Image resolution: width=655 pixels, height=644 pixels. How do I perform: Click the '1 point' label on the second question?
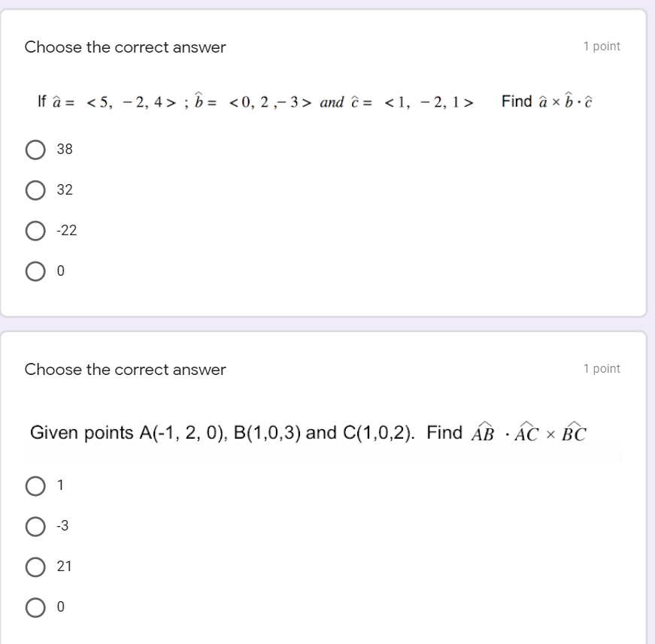(602, 368)
